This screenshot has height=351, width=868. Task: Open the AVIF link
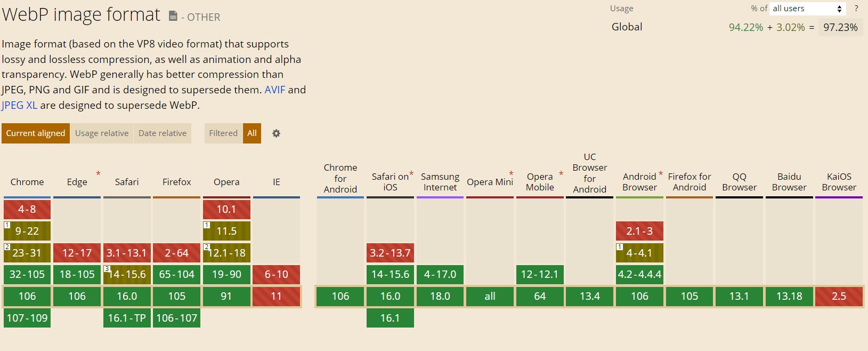pyautogui.click(x=275, y=90)
